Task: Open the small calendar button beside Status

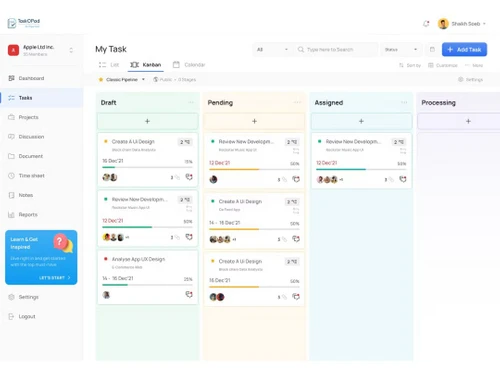Action: pos(432,49)
